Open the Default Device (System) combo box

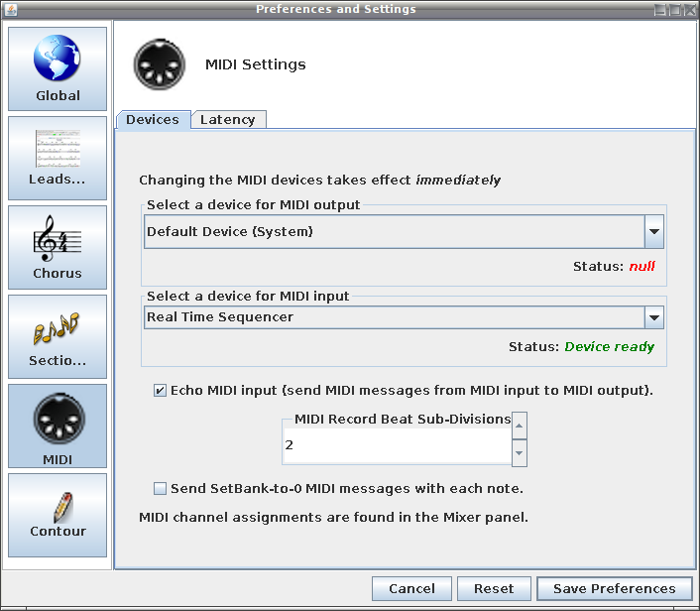click(404, 231)
